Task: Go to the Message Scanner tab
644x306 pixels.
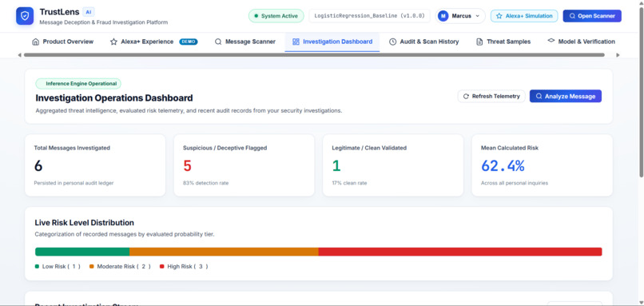Action: (245, 42)
